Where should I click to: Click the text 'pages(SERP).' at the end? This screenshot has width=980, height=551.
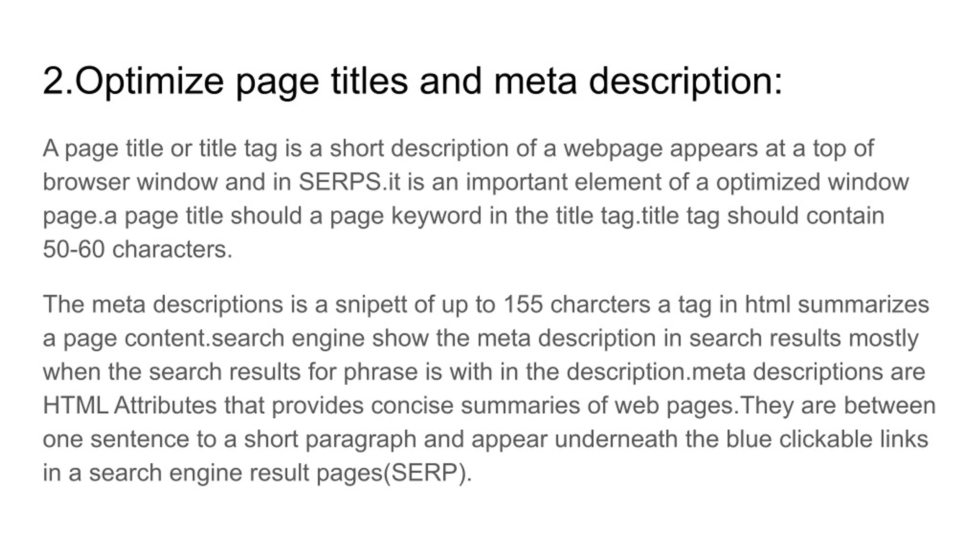tap(394, 473)
